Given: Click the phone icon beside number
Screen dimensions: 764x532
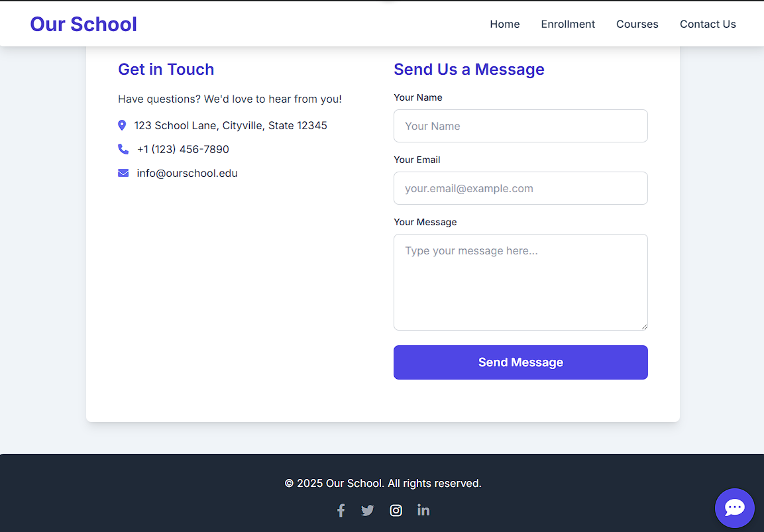Looking at the screenshot, I should pyautogui.click(x=123, y=149).
